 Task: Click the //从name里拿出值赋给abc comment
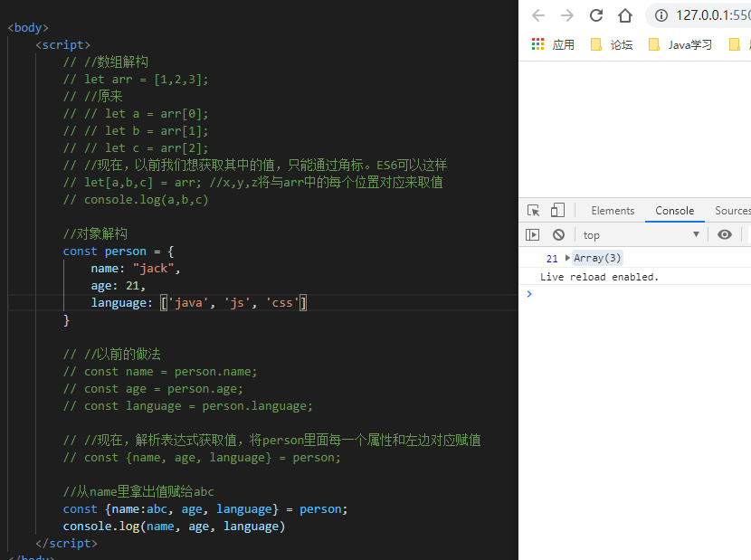point(138,491)
